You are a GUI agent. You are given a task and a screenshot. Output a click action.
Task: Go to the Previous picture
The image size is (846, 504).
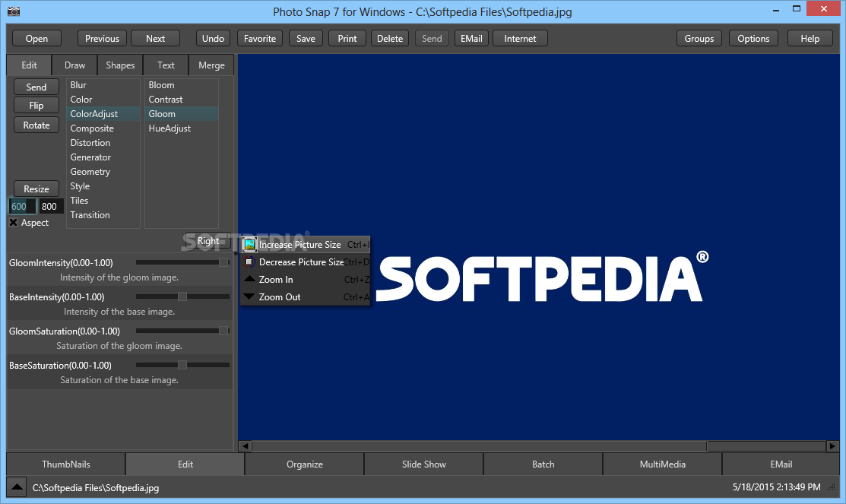102,38
